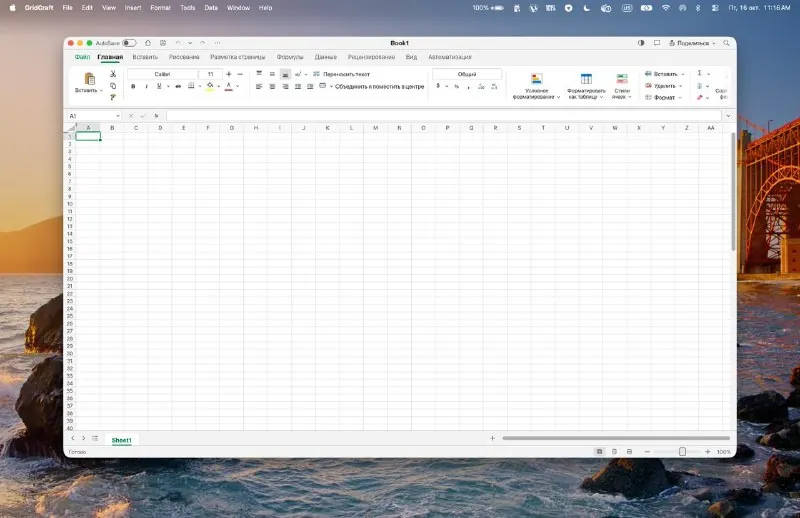Open Форматировать как таблицу dropdown
Image resolution: width=800 pixels, height=518 pixels.
point(586,85)
